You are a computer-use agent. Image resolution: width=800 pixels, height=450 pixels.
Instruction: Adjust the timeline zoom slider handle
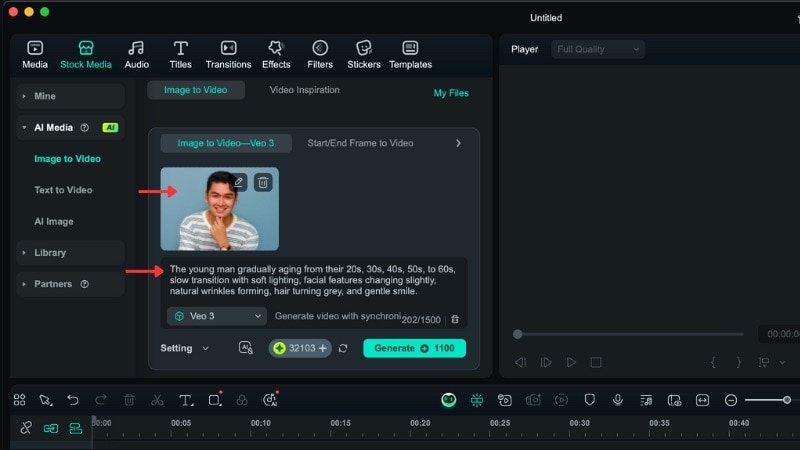pos(787,400)
